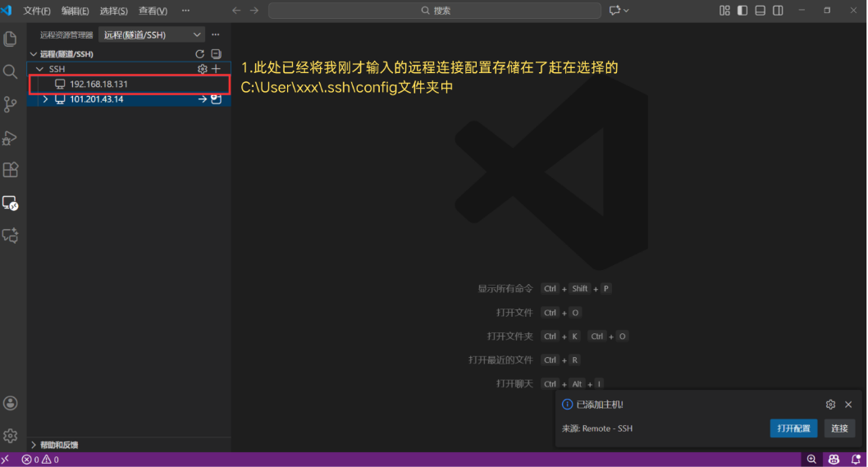The height and width of the screenshot is (467, 868).
Task: Open the 文件(F) menu
Action: point(37,11)
